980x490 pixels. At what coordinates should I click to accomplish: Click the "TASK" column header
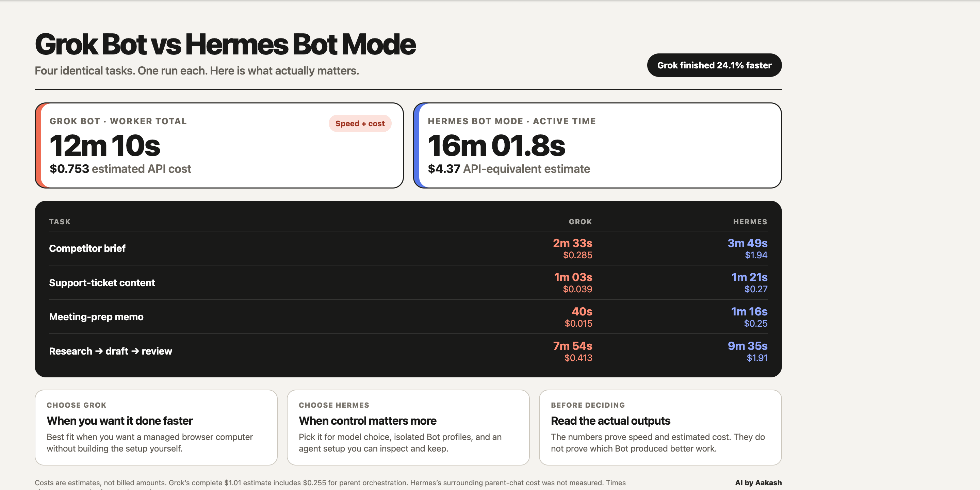(x=60, y=222)
